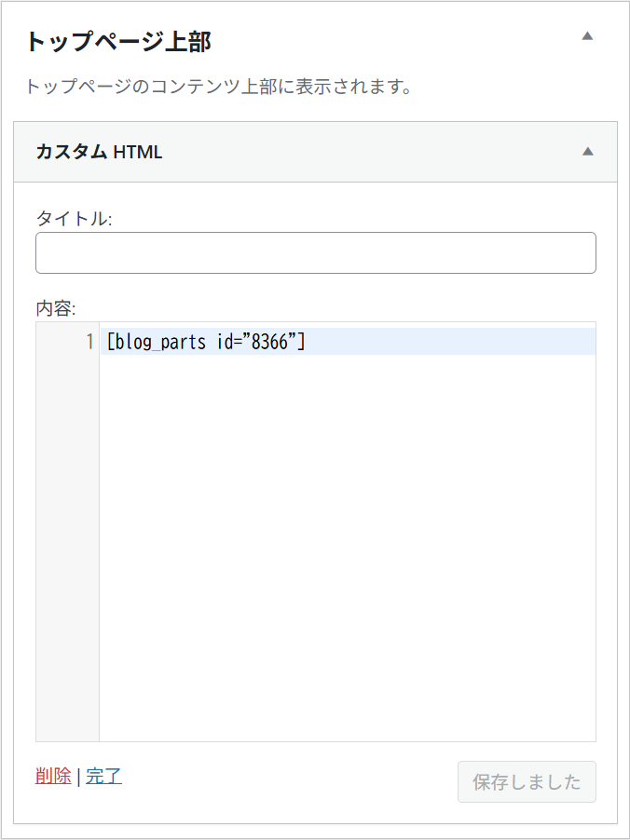This screenshot has width=630, height=840.
Task: Click the トップページ上部 heading
Action: (117, 42)
